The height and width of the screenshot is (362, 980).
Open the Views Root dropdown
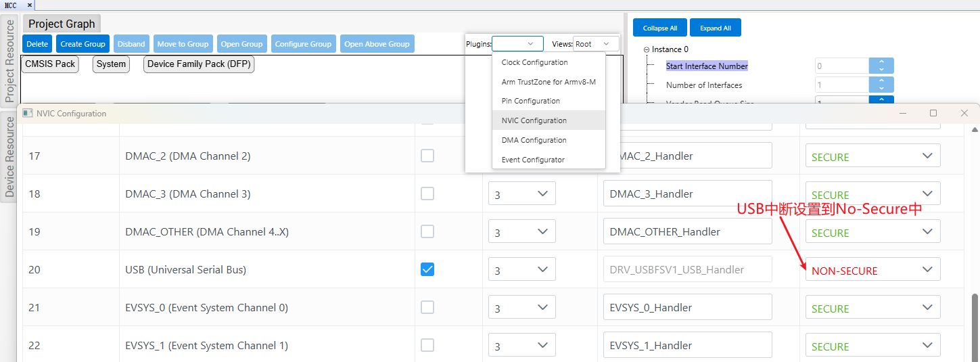tap(596, 44)
